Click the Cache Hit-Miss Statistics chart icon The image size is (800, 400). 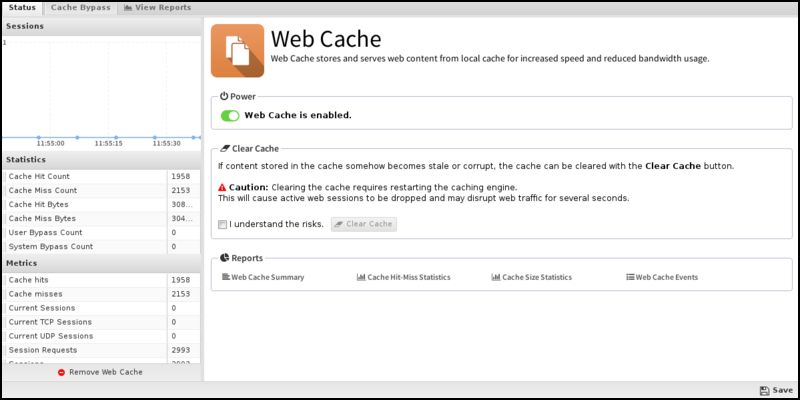click(361, 277)
